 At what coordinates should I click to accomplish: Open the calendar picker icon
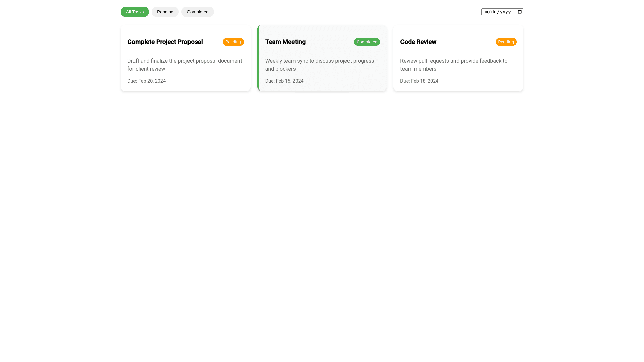(520, 12)
